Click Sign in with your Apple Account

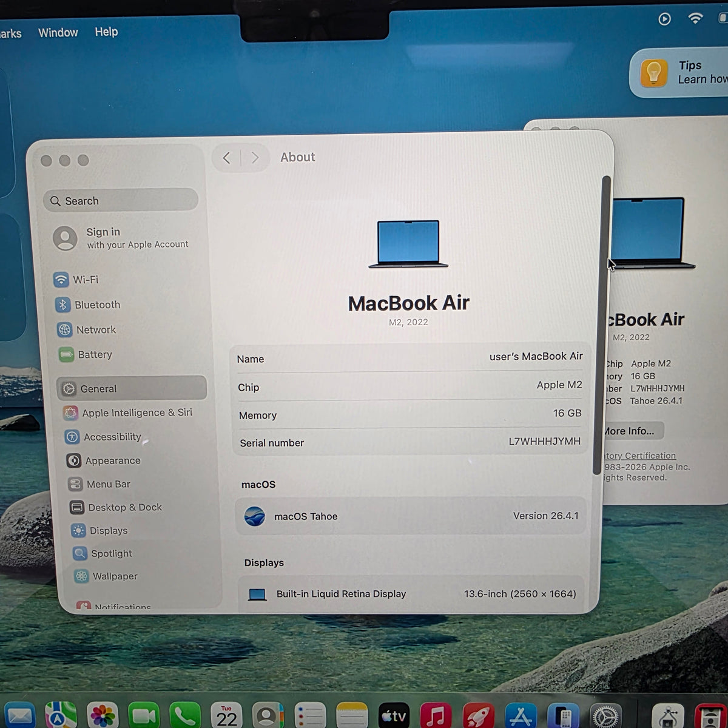[x=121, y=238]
